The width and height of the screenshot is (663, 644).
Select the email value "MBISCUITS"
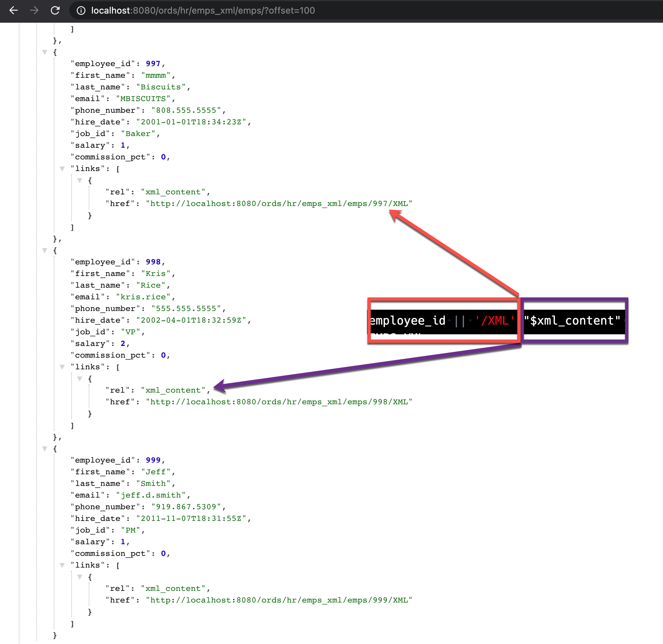pyautogui.click(x=143, y=99)
